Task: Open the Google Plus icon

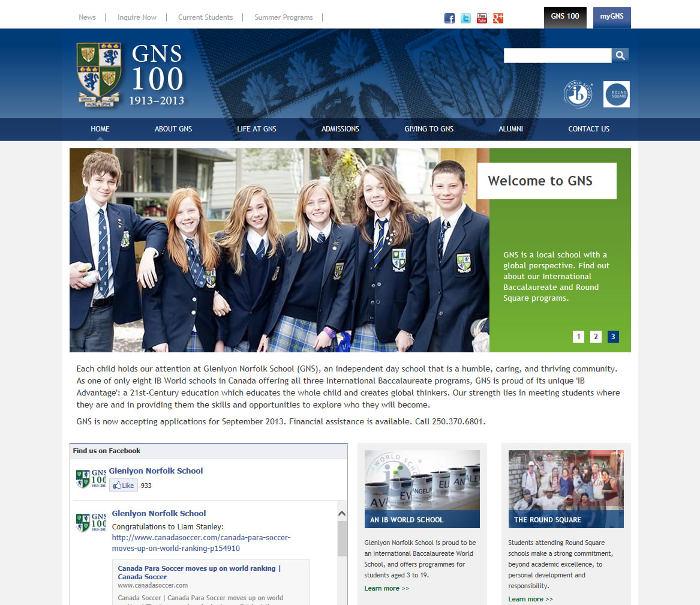Action: pyautogui.click(x=498, y=19)
